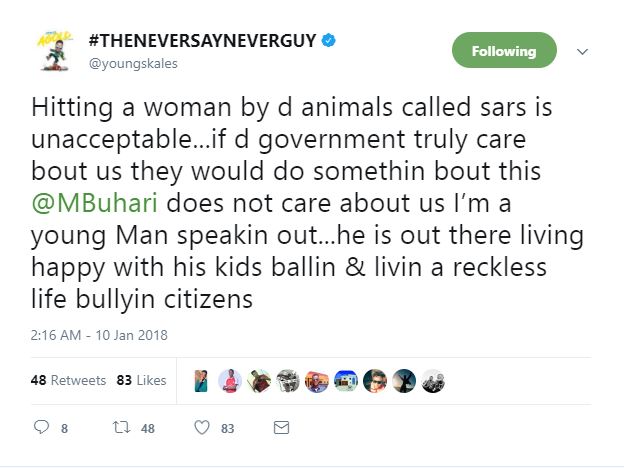Click the second liker avatar thumbnail
Image resolution: width=624 pixels, height=468 pixels.
[231, 381]
